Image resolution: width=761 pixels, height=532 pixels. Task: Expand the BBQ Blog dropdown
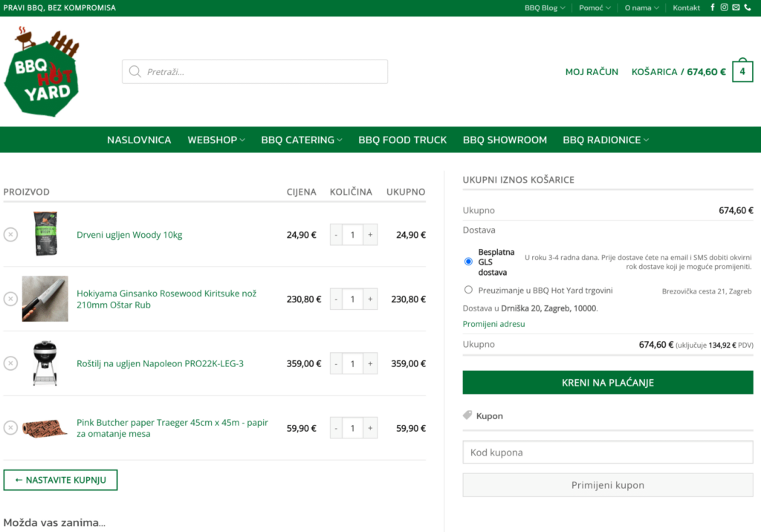click(545, 7)
